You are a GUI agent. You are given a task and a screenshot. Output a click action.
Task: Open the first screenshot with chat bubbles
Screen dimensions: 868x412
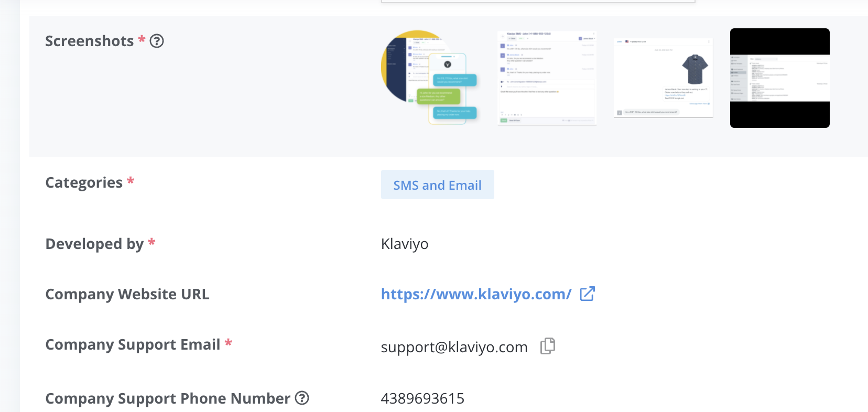click(x=431, y=78)
